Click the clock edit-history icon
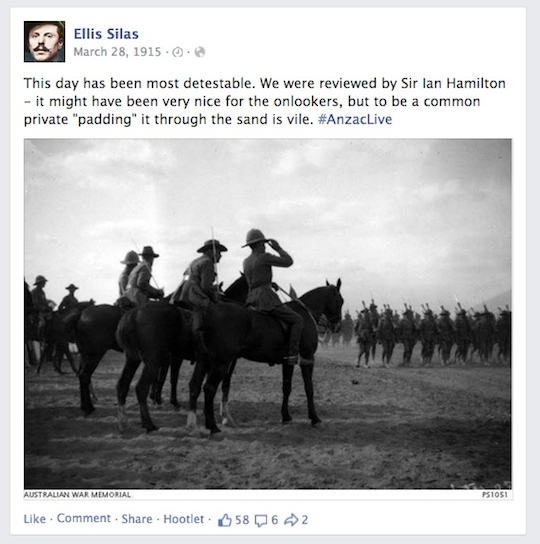 (x=178, y=52)
